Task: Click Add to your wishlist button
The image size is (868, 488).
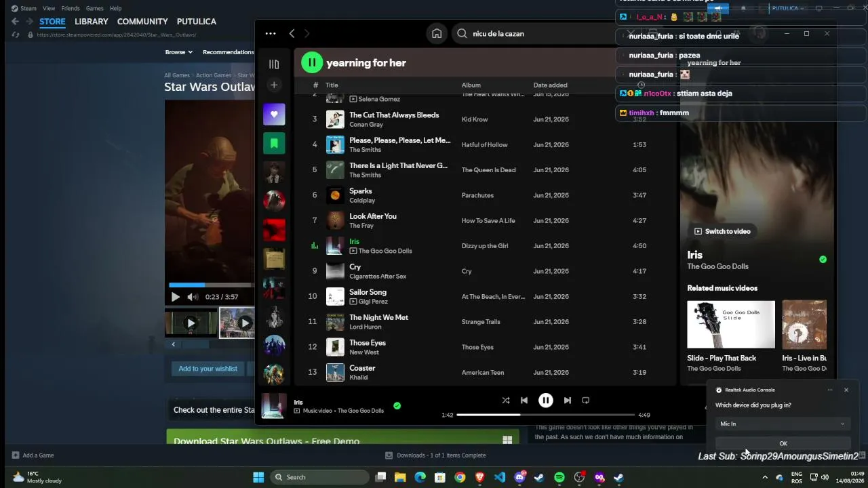Action: pyautogui.click(x=208, y=369)
